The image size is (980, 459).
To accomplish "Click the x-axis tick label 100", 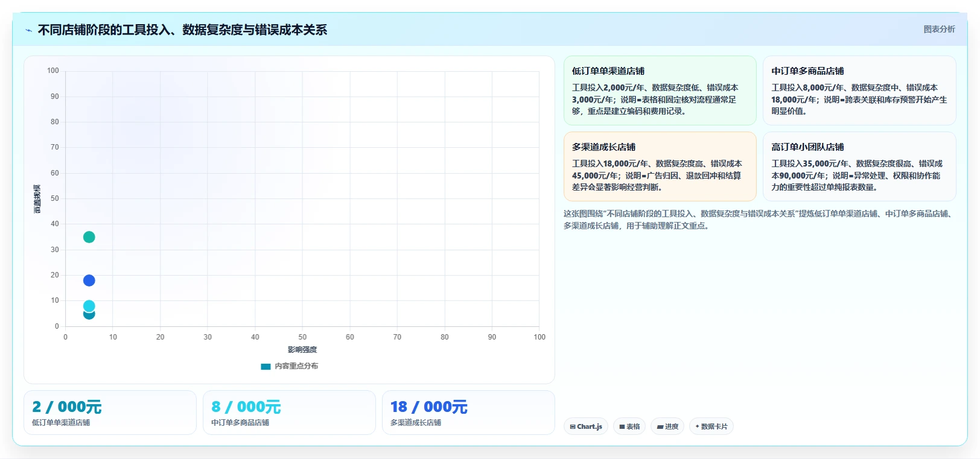I will pos(539,337).
